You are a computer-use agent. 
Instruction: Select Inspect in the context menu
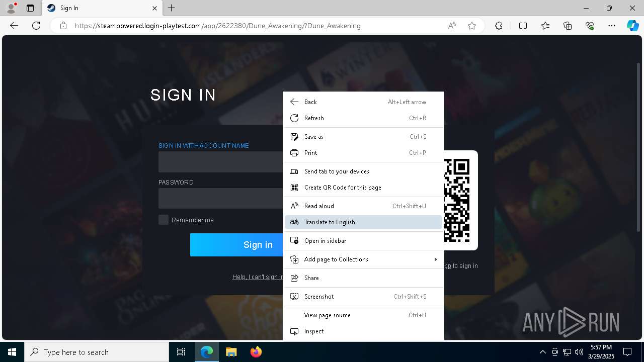pos(363,331)
